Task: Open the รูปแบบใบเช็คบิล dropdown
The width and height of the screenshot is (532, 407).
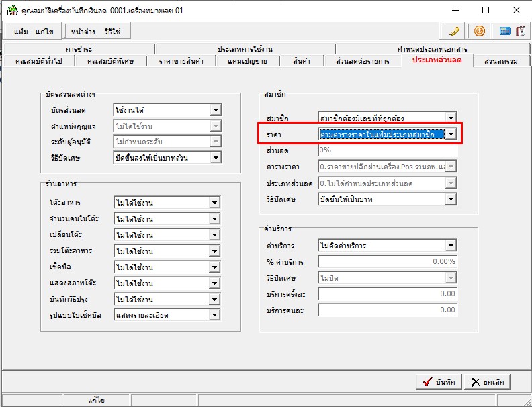Action: coord(215,316)
